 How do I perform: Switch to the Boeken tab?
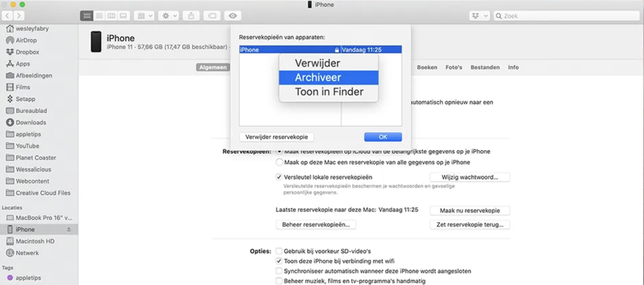point(427,67)
